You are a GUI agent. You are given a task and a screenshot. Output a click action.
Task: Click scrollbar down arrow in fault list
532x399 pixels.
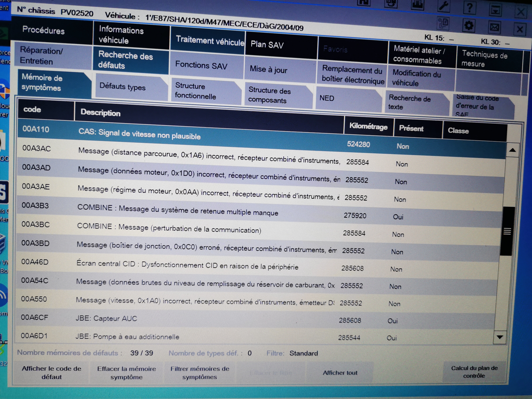point(500,337)
